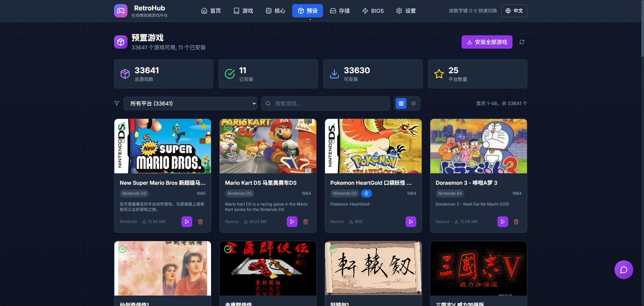Open the 核心 cores tab
The image size is (644, 306).
point(275,11)
